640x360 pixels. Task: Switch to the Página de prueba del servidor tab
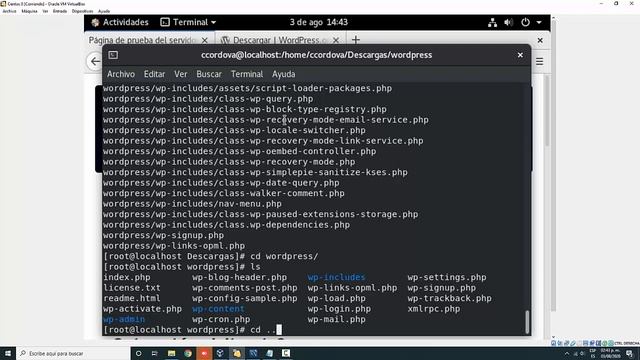point(142,40)
